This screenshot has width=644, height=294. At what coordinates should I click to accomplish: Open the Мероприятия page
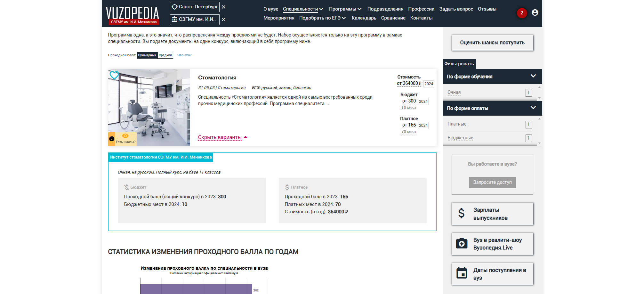tap(279, 18)
